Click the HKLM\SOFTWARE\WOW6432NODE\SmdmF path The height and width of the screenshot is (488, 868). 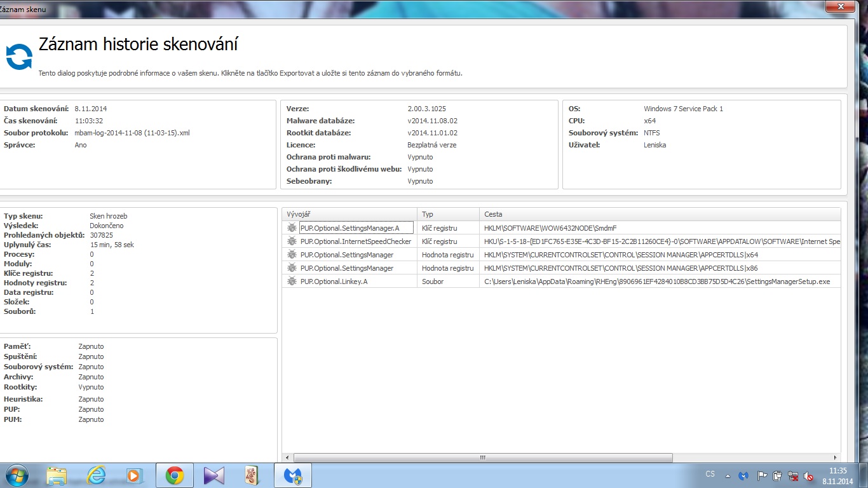click(550, 228)
